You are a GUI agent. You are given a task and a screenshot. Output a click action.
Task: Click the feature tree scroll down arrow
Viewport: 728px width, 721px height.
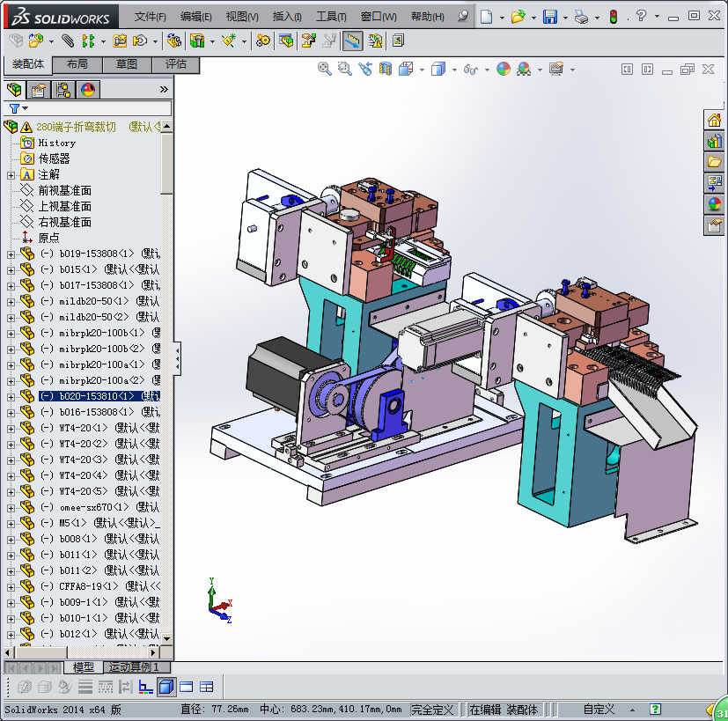pos(166,639)
